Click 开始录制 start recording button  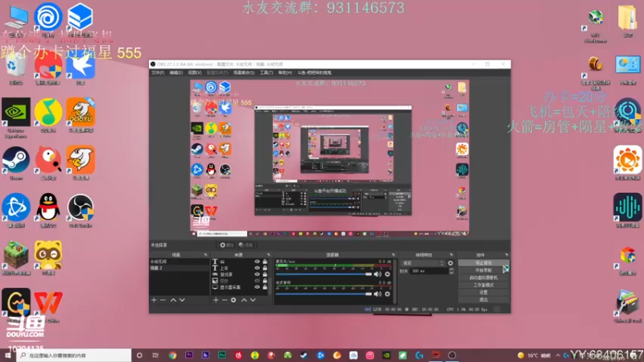click(484, 270)
